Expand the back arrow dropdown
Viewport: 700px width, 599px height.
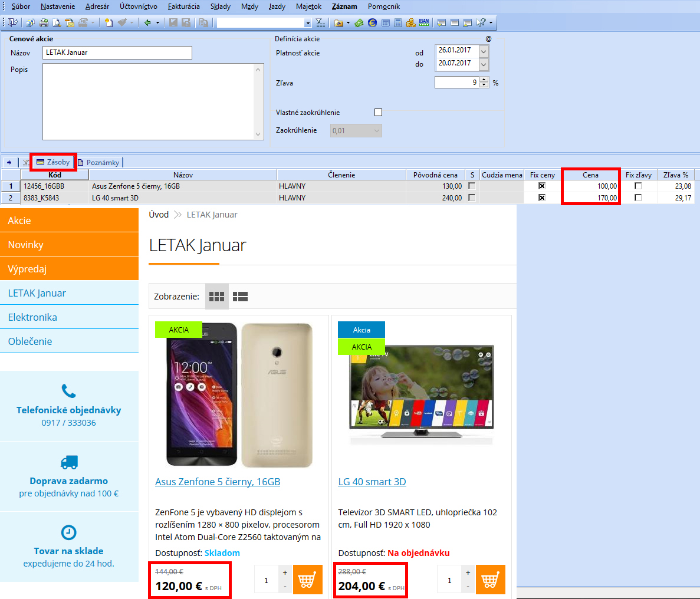coord(157,23)
